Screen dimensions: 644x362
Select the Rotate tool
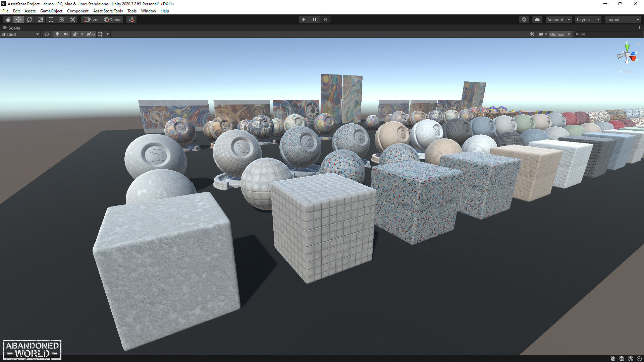tap(30, 19)
